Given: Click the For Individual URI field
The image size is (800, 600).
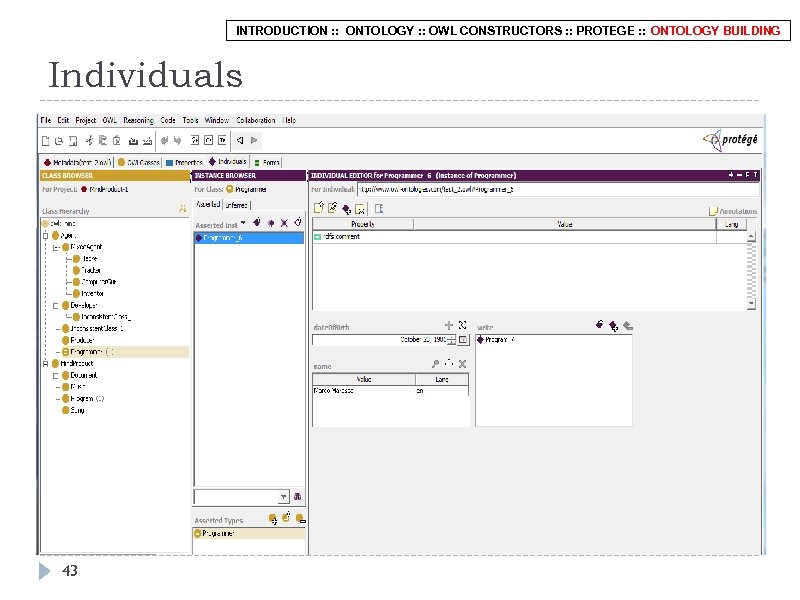Looking at the screenshot, I should coord(558,189).
